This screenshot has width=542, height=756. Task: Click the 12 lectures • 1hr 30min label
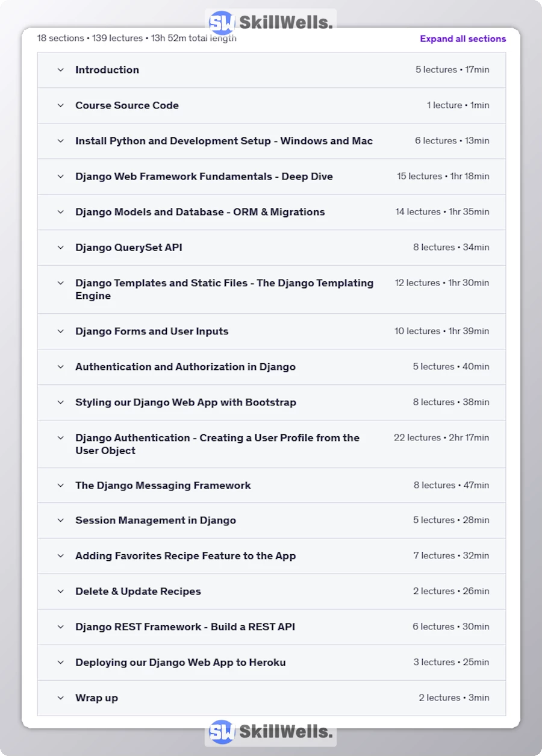tap(442, 283)
